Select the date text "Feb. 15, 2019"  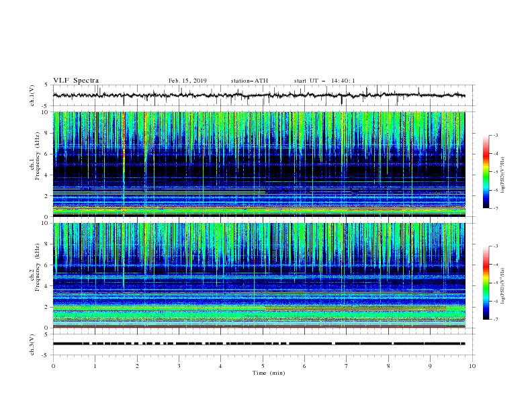click(x=187, y=81)
